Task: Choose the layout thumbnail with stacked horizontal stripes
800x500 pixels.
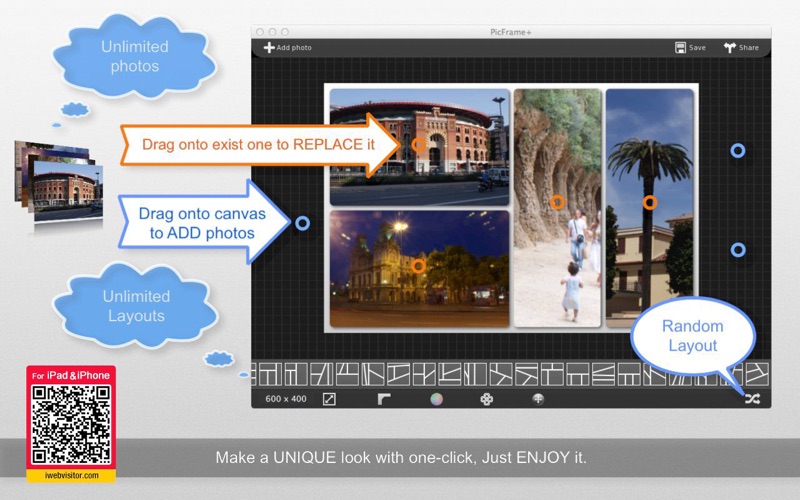Action: tap(603, 374)
